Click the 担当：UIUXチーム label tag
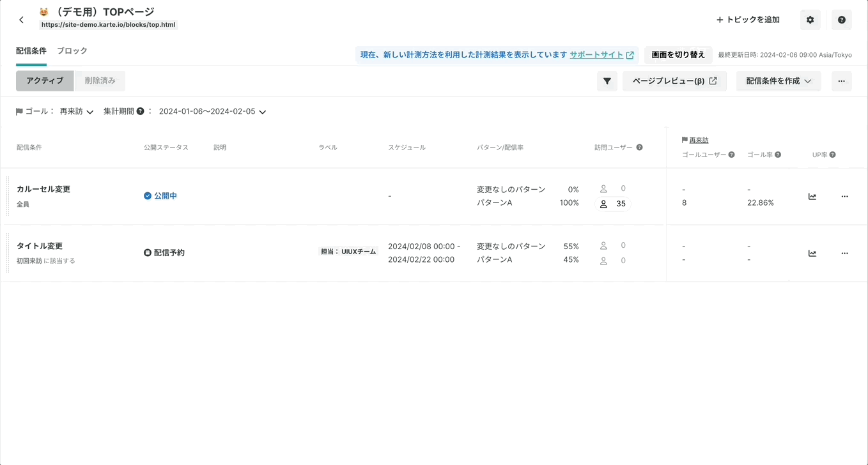Screen dimensions: 868x465 click(348, 252)
